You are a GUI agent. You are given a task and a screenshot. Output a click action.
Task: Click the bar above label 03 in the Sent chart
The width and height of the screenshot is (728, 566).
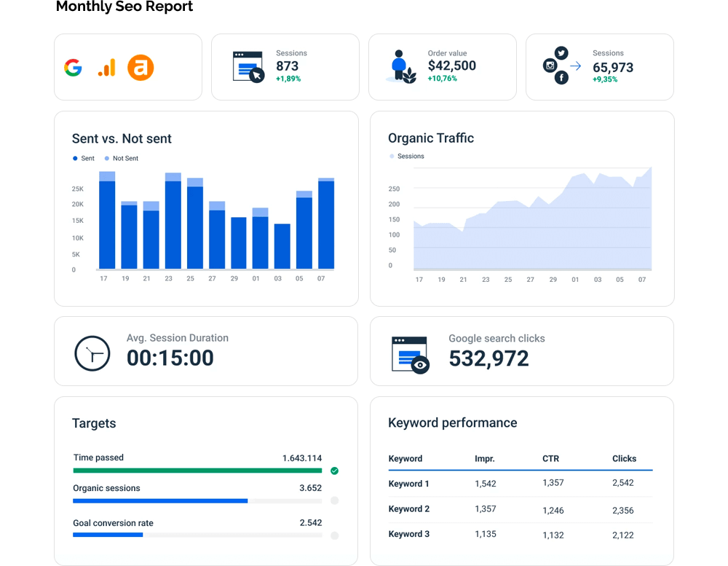click(x=282, y=246)
